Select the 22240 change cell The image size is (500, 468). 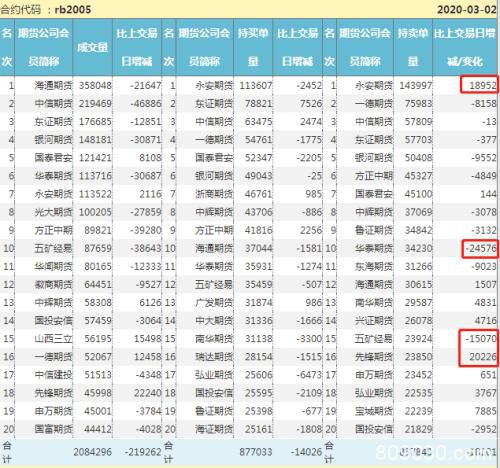click(x=148, y=393)
